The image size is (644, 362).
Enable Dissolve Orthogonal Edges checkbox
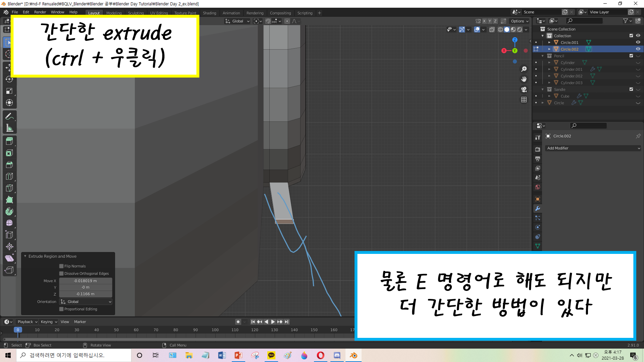(x=62, y=274)
